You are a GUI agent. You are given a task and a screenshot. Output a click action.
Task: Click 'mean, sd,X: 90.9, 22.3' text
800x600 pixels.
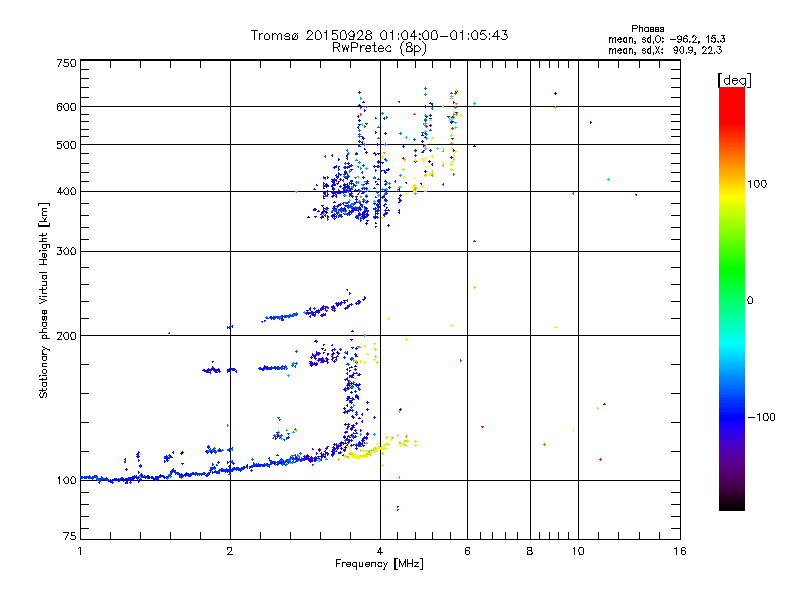click(665, 51)
